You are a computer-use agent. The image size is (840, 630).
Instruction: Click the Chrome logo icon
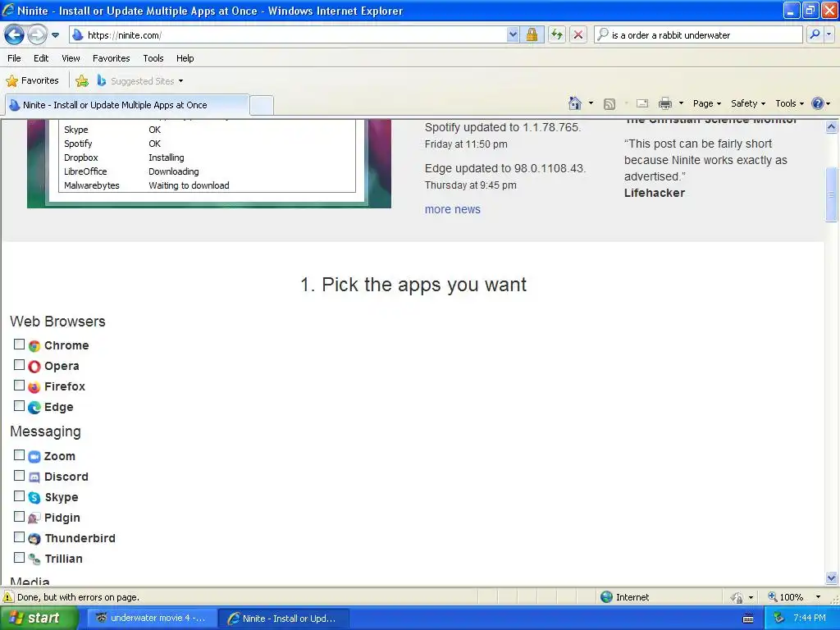point(34,346)
